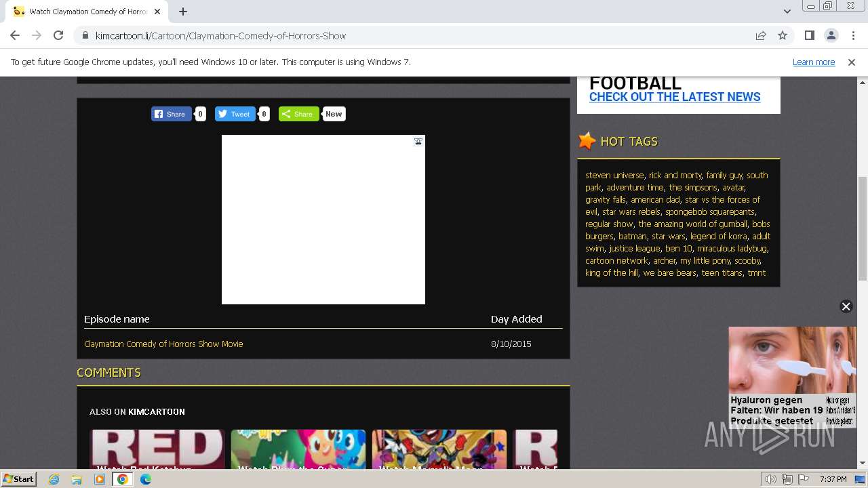Open Chrome side panel

[x=809, y=35]
